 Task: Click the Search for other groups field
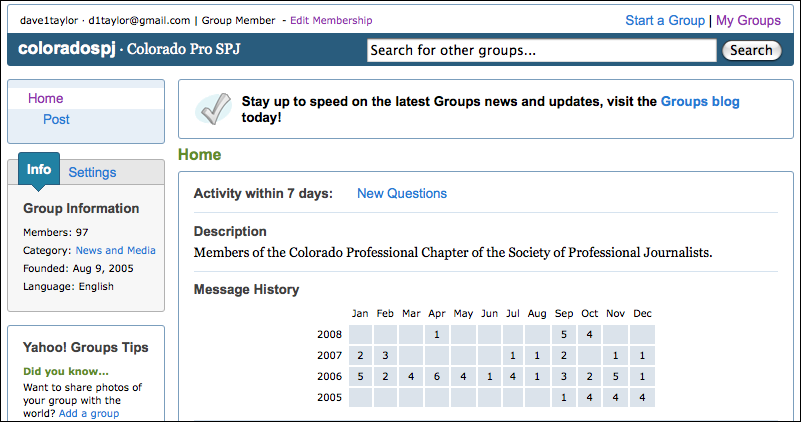point(541,50)
